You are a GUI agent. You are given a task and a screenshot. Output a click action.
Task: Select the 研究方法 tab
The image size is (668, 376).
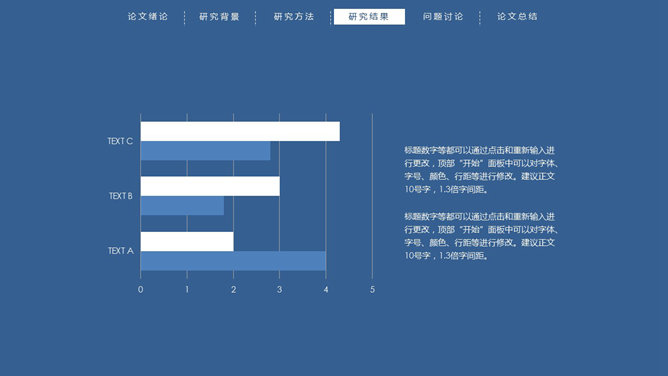pos(294,17)
